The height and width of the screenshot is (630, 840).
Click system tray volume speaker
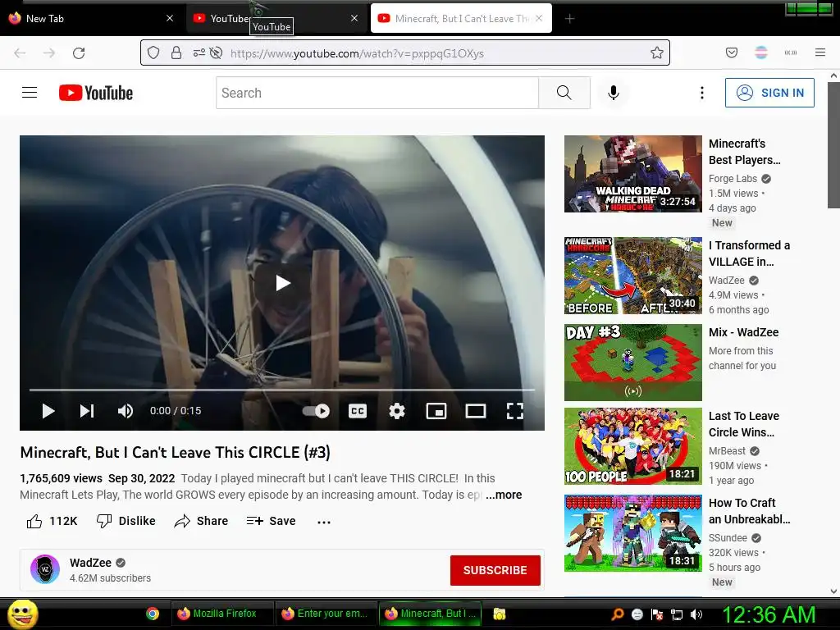[696, 614]
